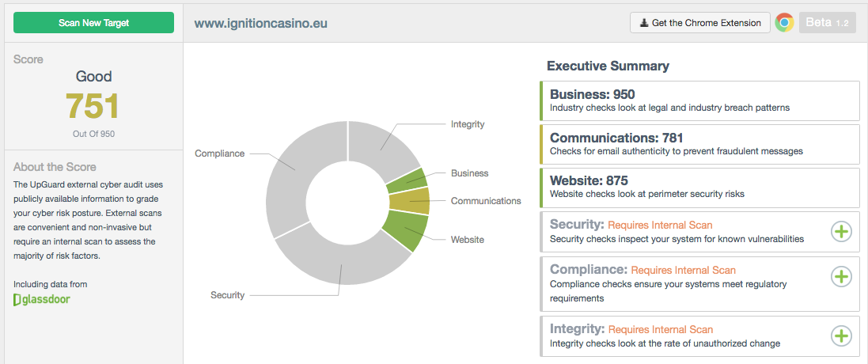Image resolution: width=868 pixels, height=364 pixels.
Task: Select the Business: 950 summary card
Action: pyautogui.click(x=699, y=100)
